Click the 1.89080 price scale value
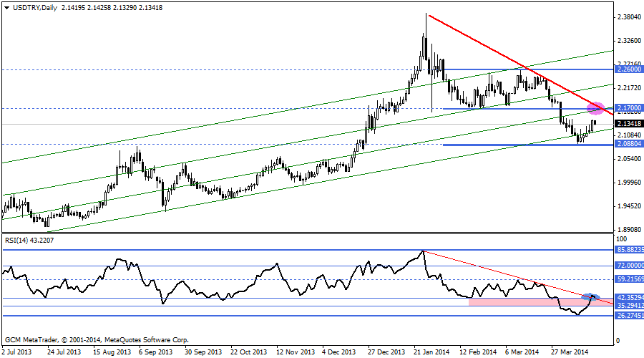The height and width of the screenshot is (358, 644). pyautogui.click(x=629, y=229)
